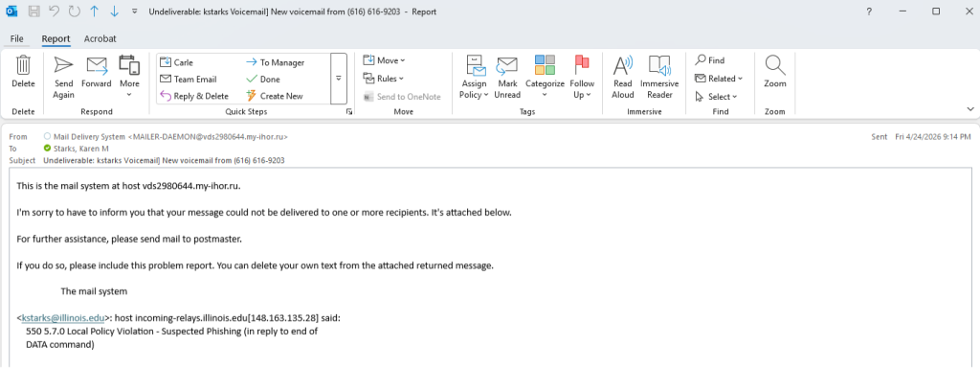Click the kstarks@illinois.edu link
This screenshot has height=368, width=980.
coord(63,318)
